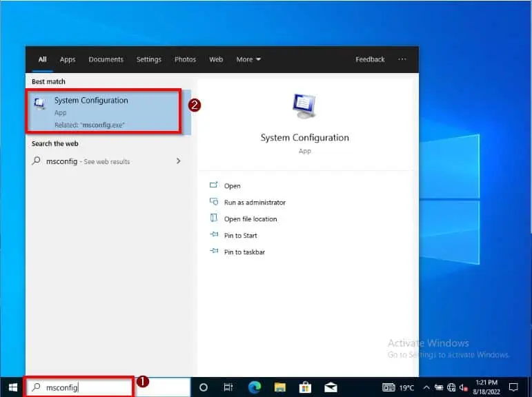532x397 pixels.
Task: Click the web search magnifier icon
Action: click(36, 161)
